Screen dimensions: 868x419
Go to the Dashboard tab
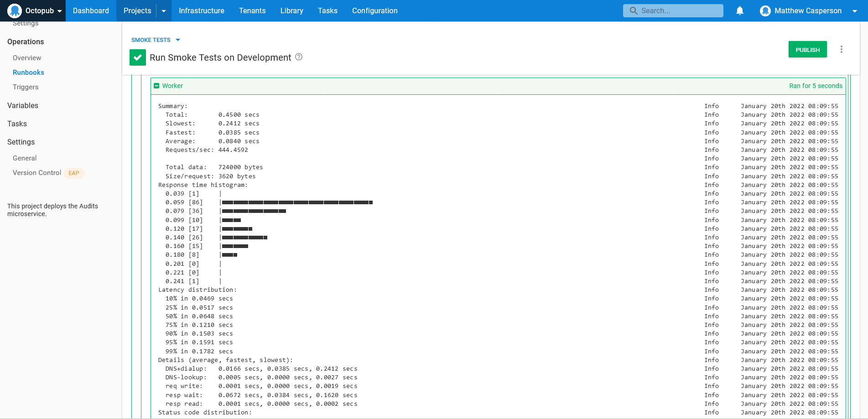[91, 10]
